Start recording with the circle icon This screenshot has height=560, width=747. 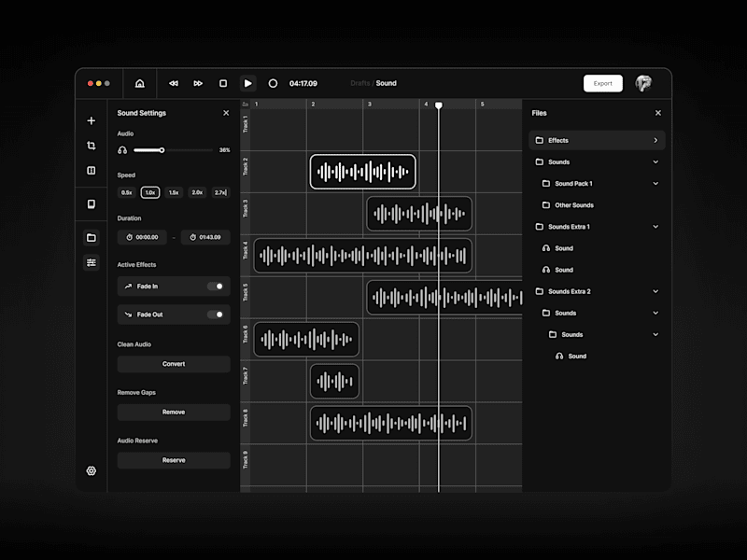(x=273, y=83)
